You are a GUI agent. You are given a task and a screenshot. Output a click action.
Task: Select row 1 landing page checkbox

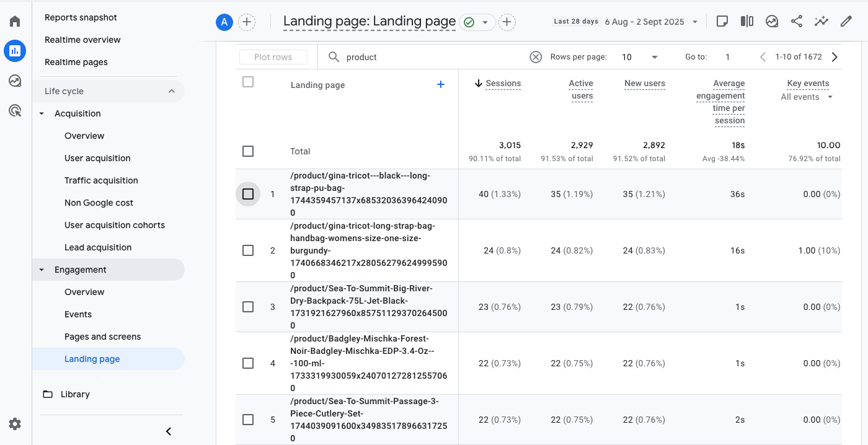(x=248, y=193)
